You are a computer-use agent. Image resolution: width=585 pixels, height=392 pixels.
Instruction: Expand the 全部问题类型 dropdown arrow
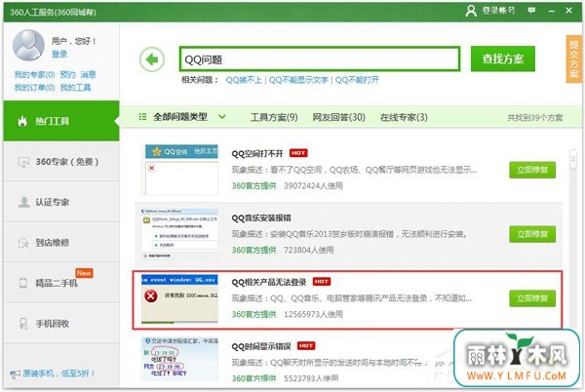(222, 117)
